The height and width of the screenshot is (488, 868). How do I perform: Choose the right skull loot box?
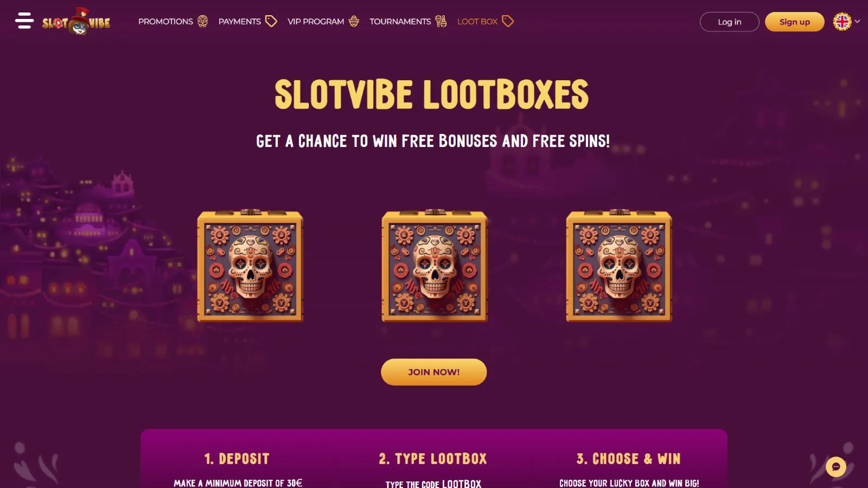(x=619, y=266)
